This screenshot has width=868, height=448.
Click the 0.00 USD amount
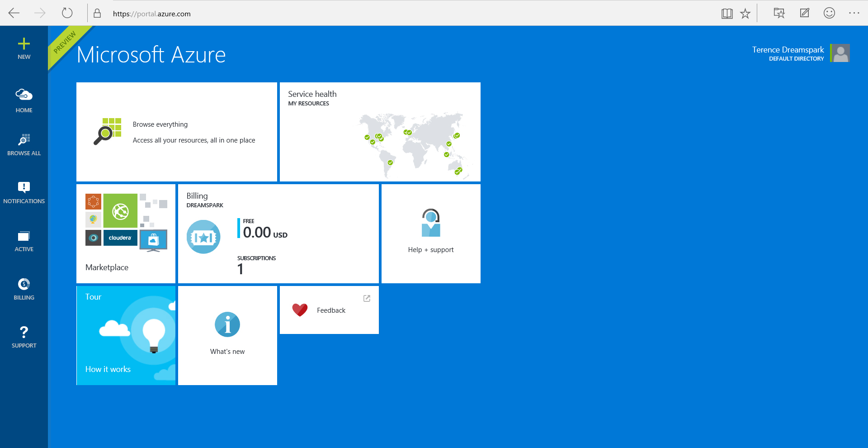pyautogui.click(x=265, y=233)
